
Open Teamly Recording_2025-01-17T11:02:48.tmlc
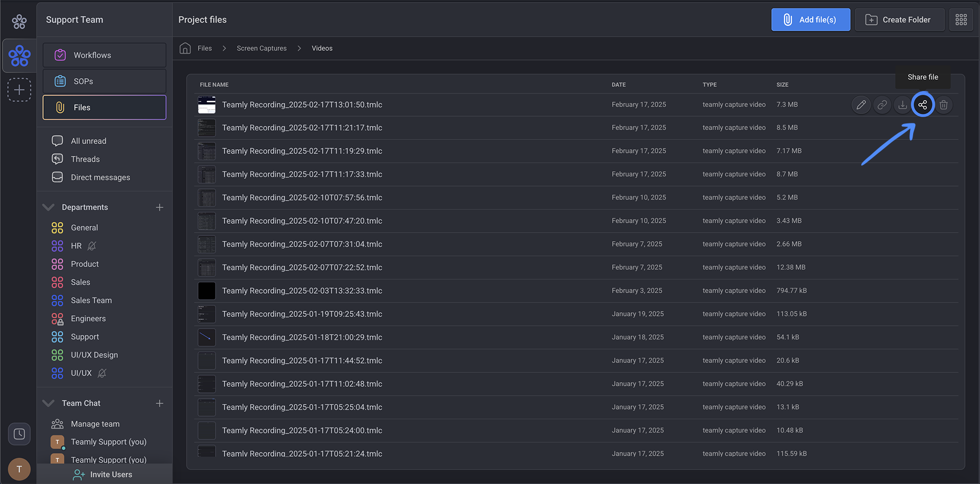(x=302, y=384)
